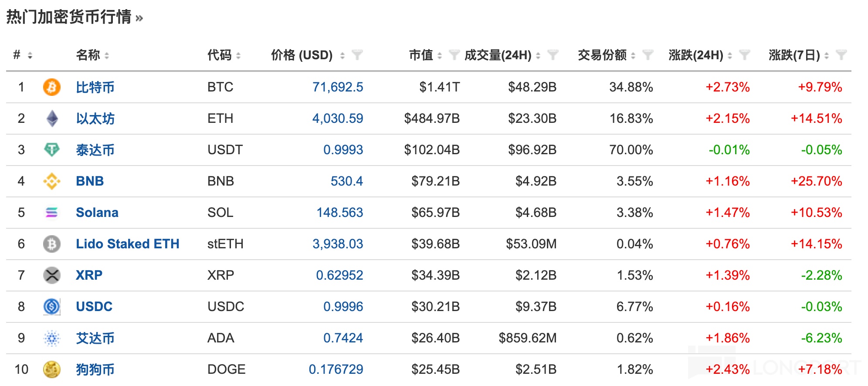Click the USDC blue dollar icon
This screenshot has height=386, width=868.
52,307
